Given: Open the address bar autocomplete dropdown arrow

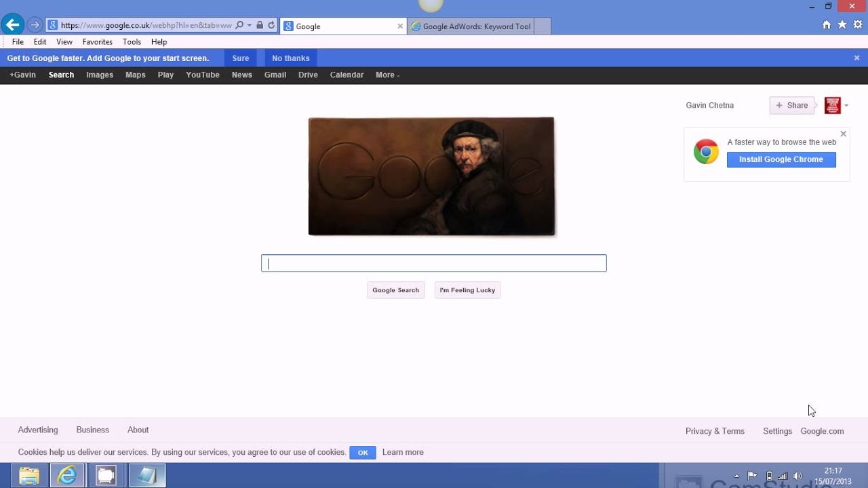Looking at the screenshot, I should click(250, 26).
